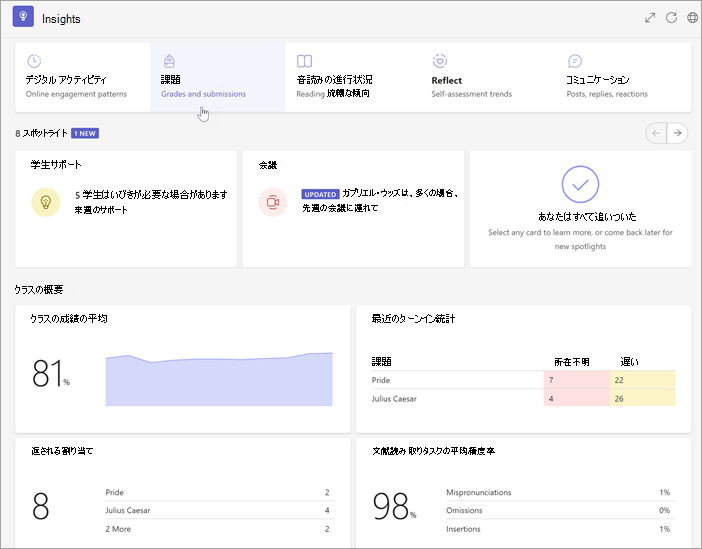The image size is (702, 549).
Task: Click the 1 NEW spotlight badge
Action: 85,133
